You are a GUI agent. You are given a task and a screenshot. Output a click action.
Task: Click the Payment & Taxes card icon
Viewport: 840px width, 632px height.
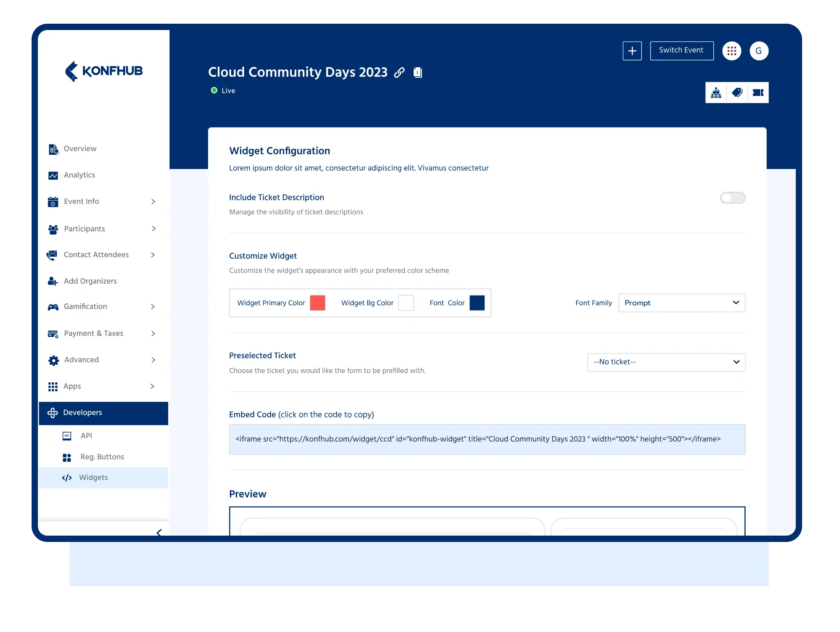[x=53, y=334]
